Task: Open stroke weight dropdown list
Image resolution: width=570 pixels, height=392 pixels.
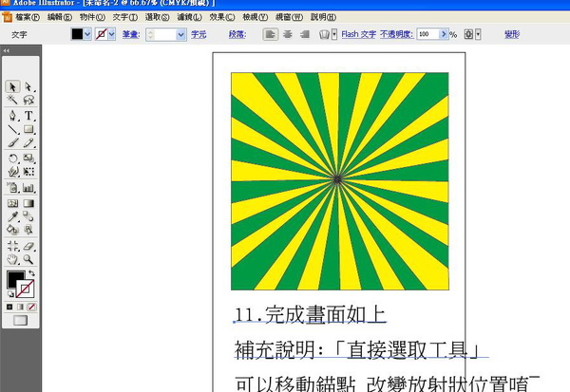Action: pos(180,34)
